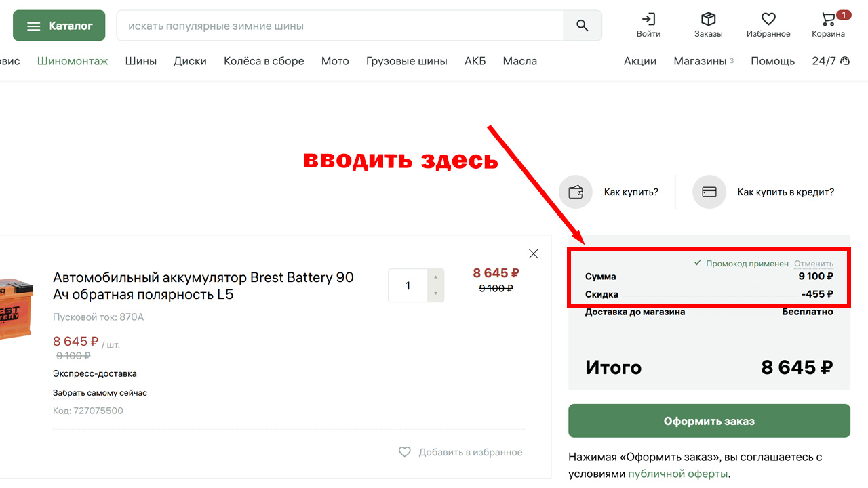Open the Акции link

point(640,61)
